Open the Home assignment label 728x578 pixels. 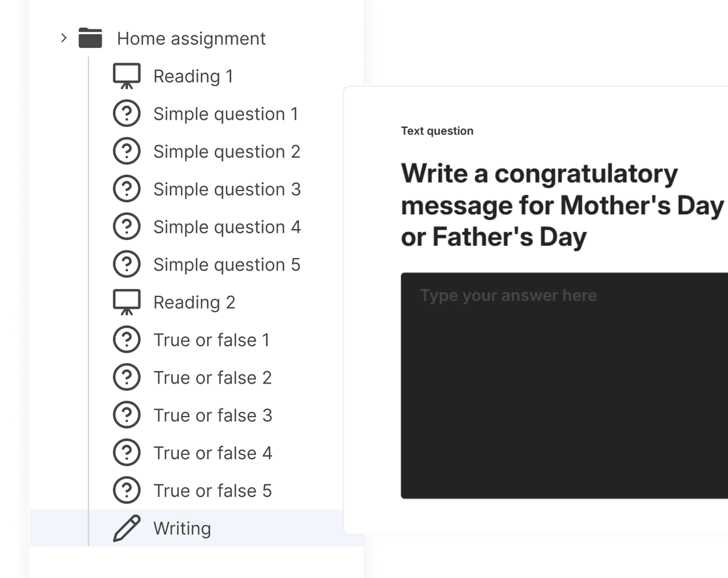pos(191,39)
